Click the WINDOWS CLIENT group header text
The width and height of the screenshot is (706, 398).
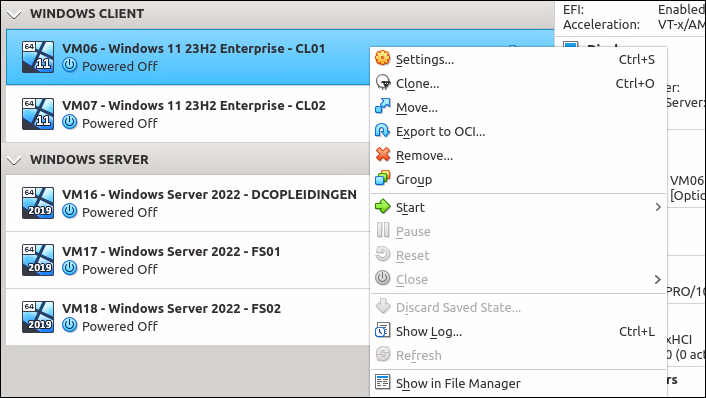click(87, 14)
